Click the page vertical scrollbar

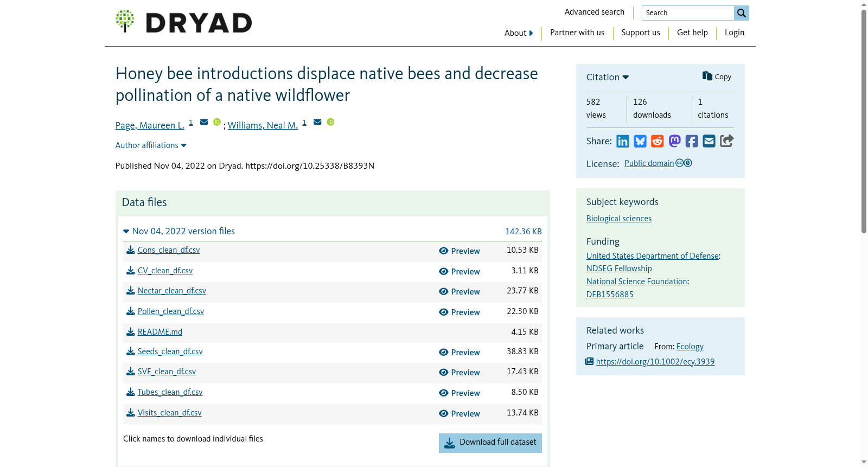[864, 121]
